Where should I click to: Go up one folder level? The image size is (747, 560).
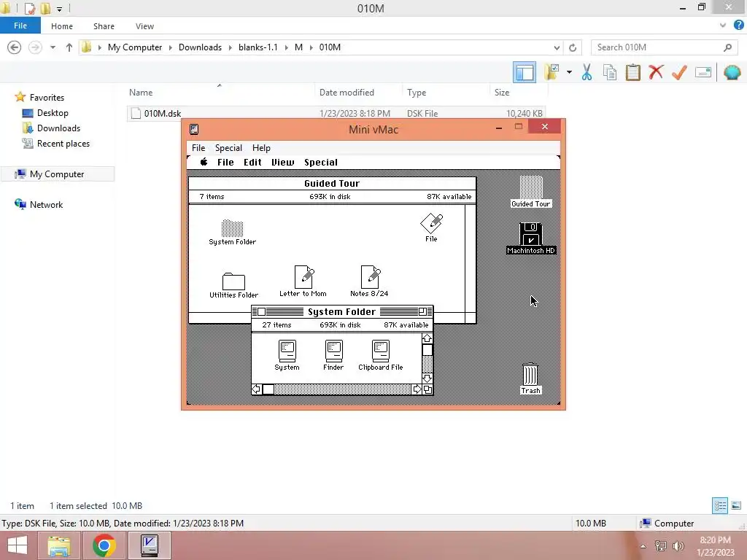coord(69,47)
